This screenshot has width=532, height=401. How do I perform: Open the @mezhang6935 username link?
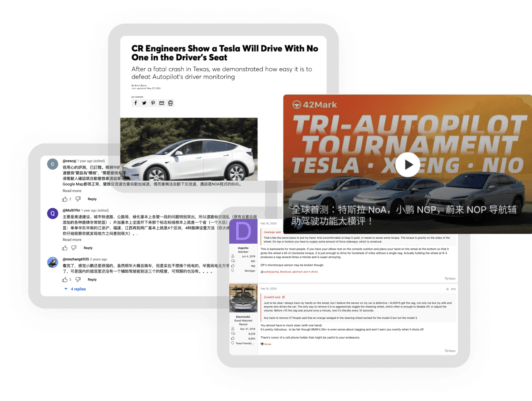point(76,259)
